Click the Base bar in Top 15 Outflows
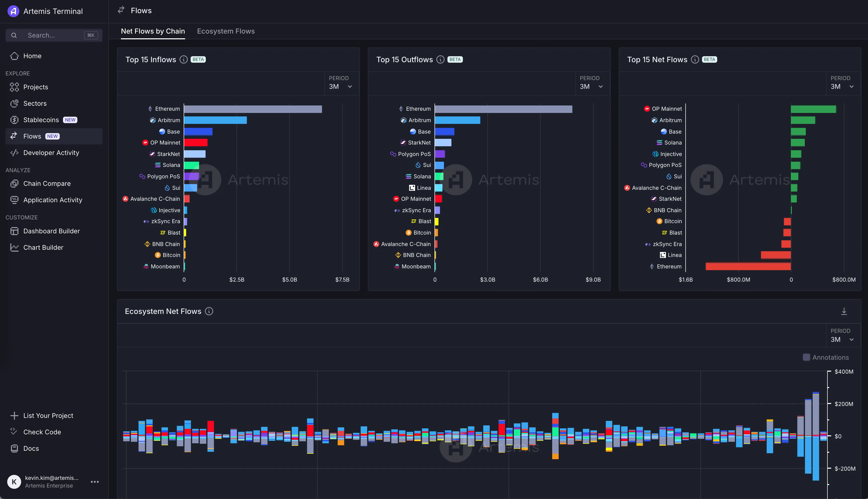Screen dimensions: 868x499 click(445, 132)
